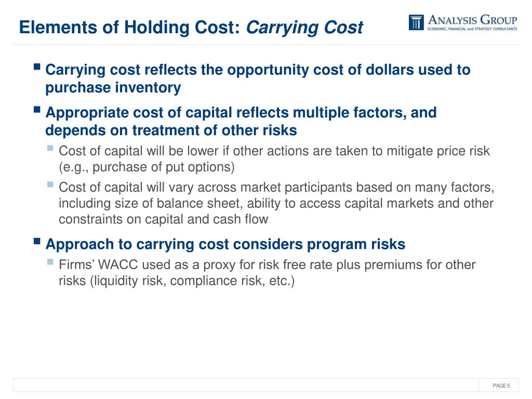Click the 'purchase inventory' text line
Image resolution: width=532 pixels, height=399 pixels.
click(113, 88)
